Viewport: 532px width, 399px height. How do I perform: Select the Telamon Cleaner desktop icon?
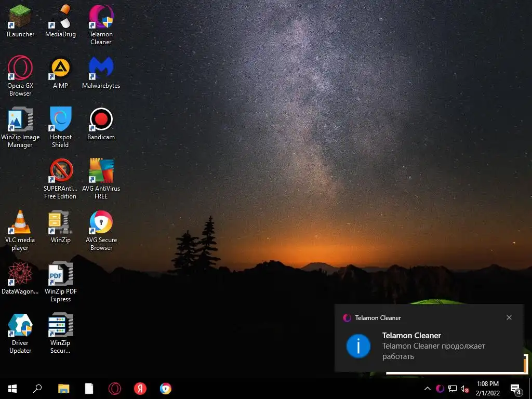101,24
